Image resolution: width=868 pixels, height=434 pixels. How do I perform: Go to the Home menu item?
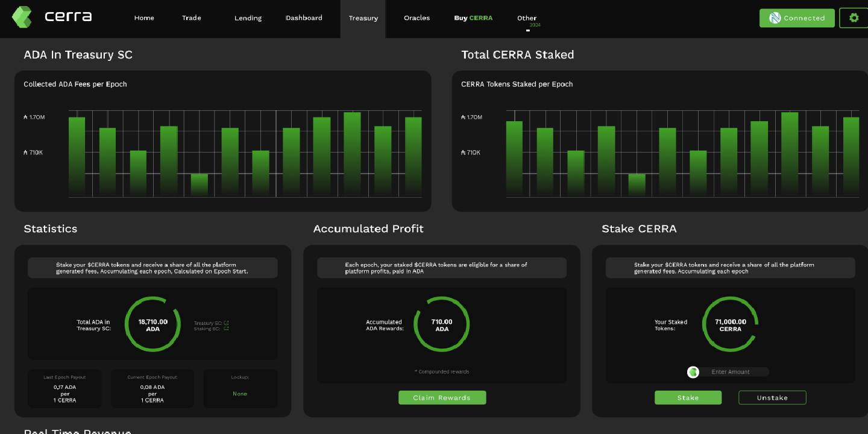tap(144, 18)
